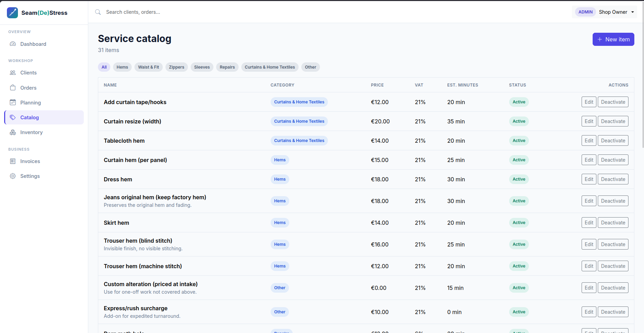Viewport: 644px width, 333px height.
Task: Click the Settings gear icon
Action: click(x=13, y=176)
